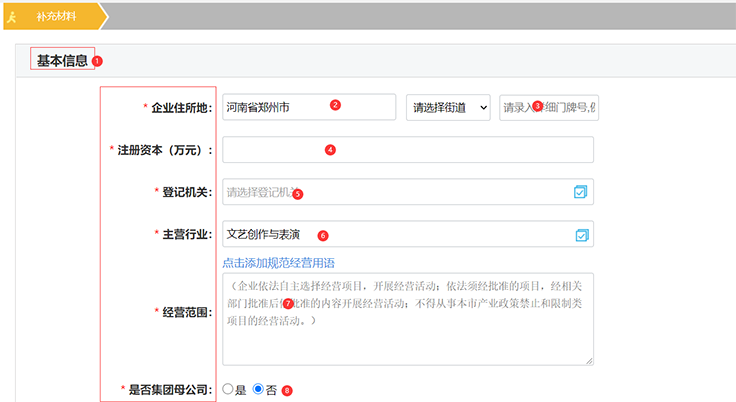Switch to the 补充材料 step tab

click(x=56, y=16)
